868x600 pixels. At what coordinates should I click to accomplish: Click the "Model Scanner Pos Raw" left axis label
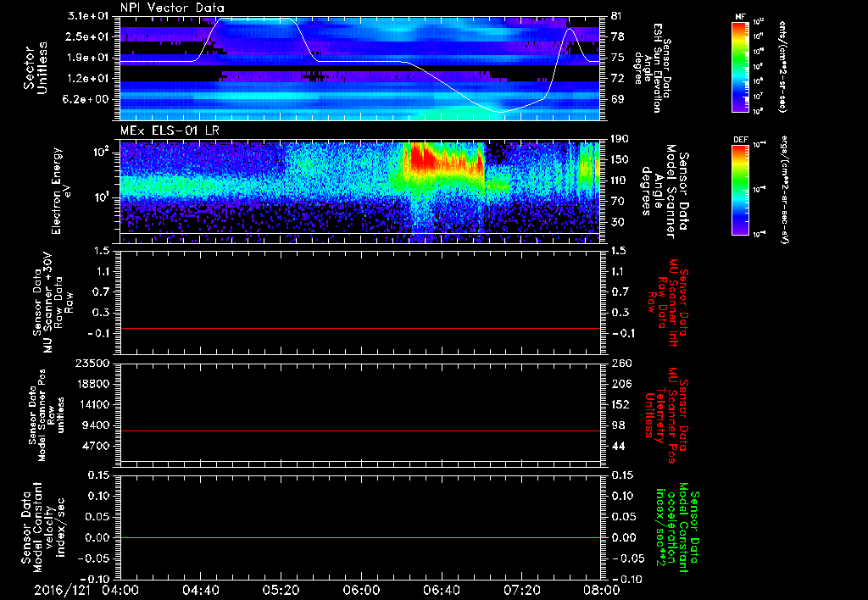[x=47, y=415]
